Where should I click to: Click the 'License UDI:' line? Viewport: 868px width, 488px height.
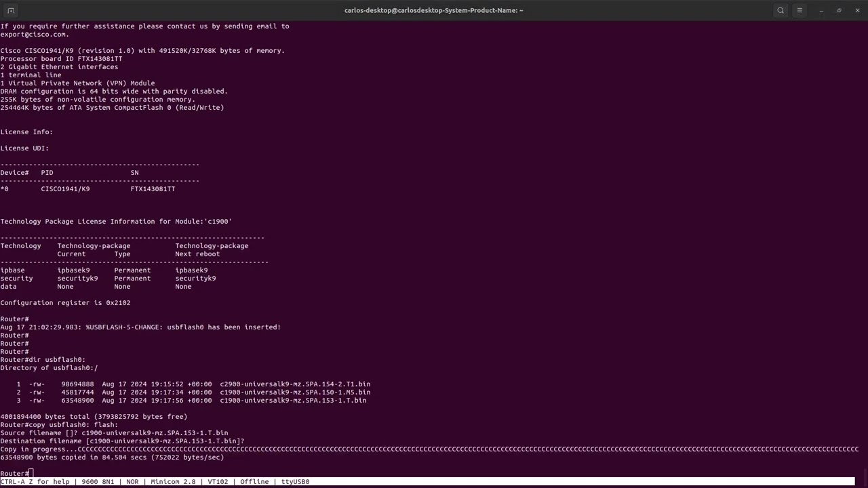[24, 148]
